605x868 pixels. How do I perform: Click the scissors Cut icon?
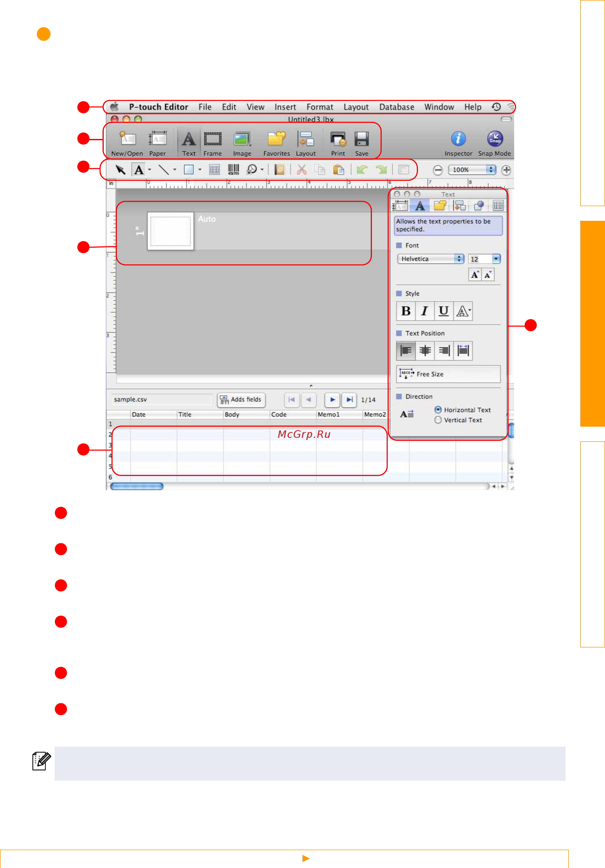point(301,170)
